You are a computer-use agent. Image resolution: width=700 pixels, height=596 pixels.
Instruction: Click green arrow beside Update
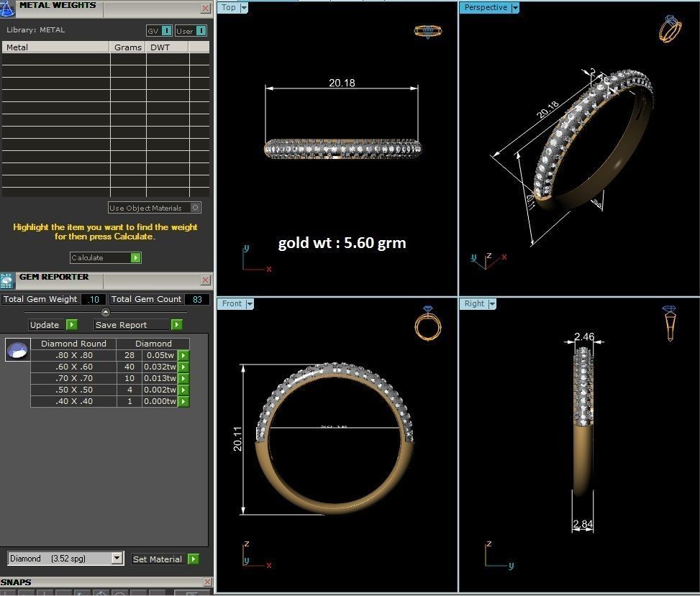tap(72, 325)
